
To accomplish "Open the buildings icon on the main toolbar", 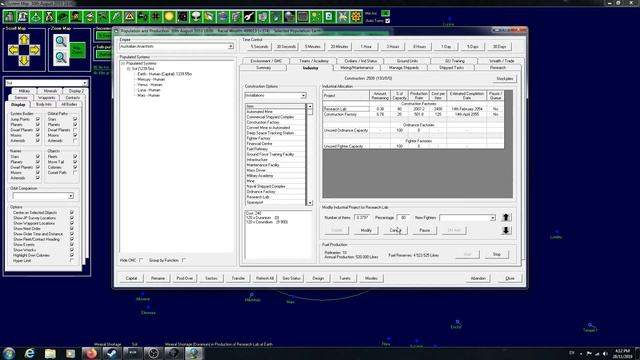I will coord(9,17).
